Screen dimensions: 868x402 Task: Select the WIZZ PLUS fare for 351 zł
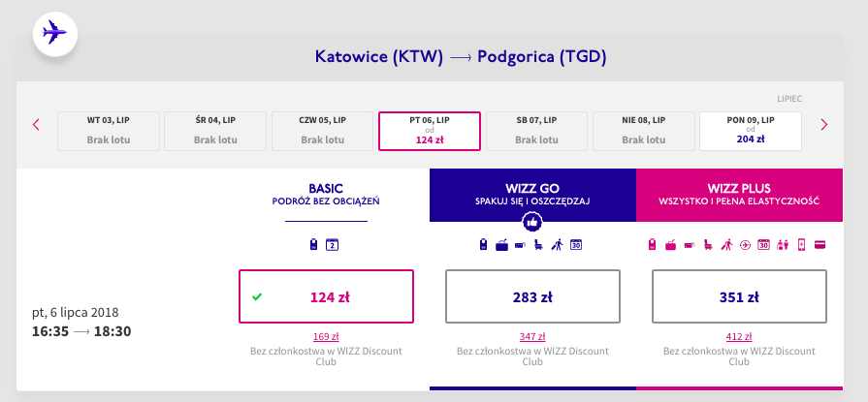739,296
